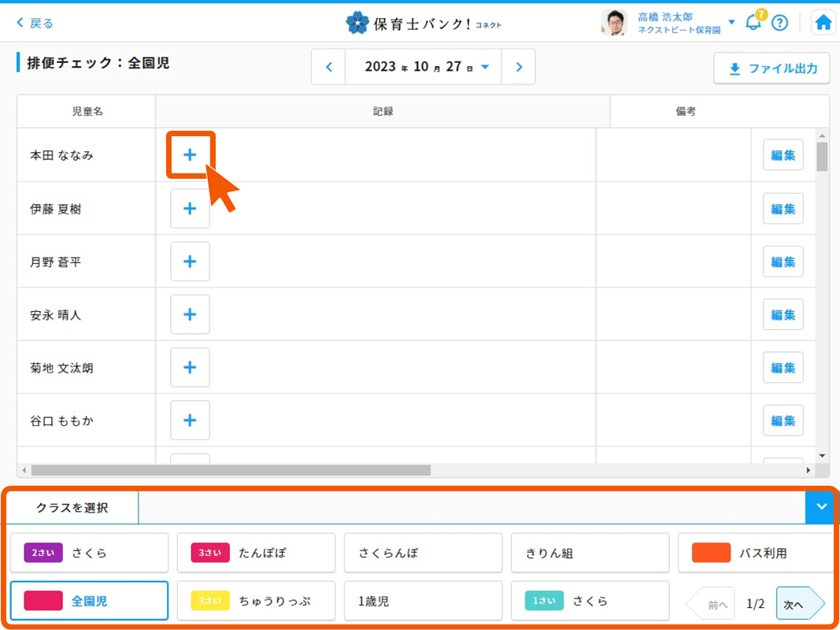Collapse the class selection panel
The width and height of the screenshot is (840, 630).
tap(822, 507)
